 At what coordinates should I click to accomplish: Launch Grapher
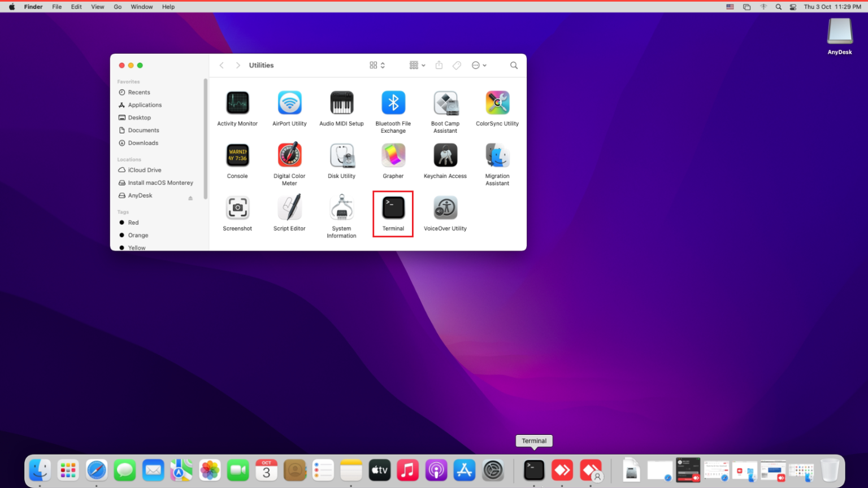tap(393, 155)
